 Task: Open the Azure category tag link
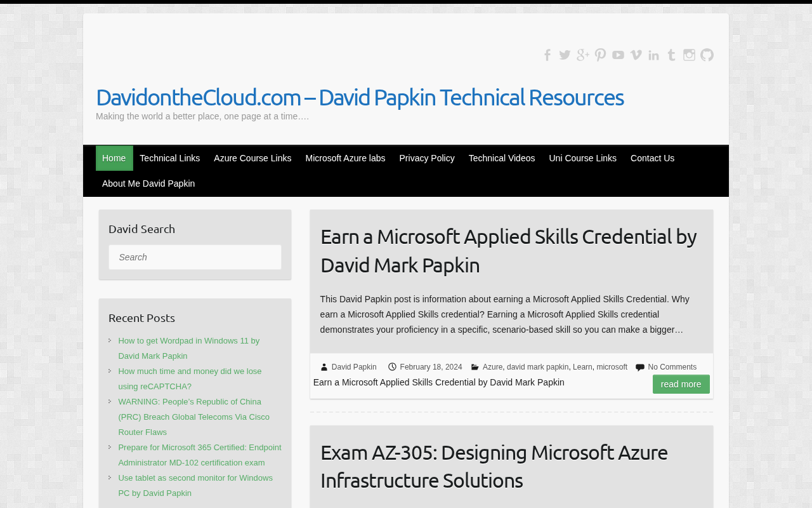[x=492, y=367]
